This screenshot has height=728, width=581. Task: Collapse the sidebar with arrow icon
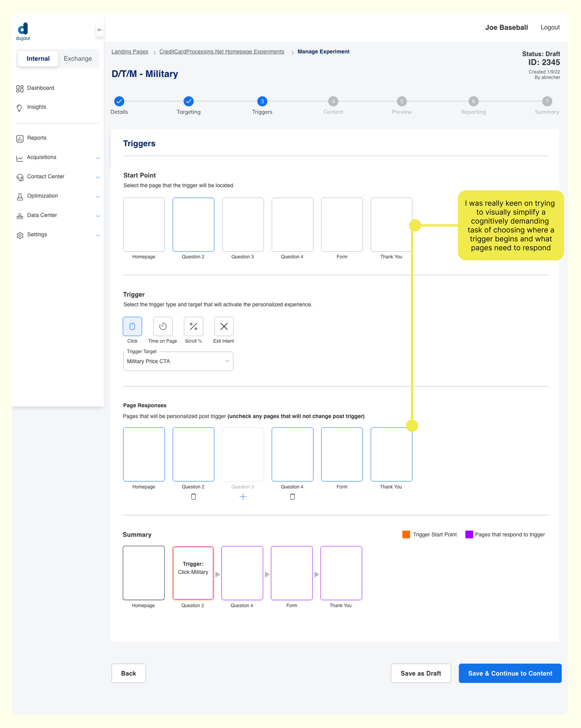point(100,30)
